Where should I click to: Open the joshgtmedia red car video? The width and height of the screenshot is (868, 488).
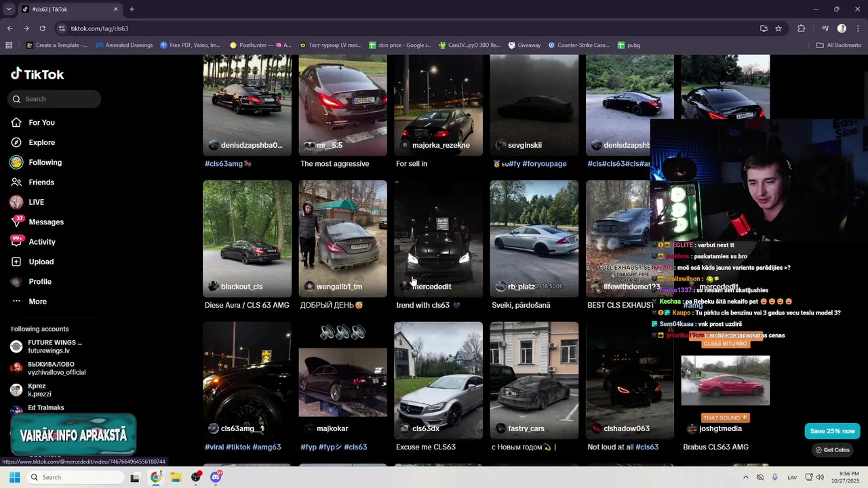pyautogui.click(x=726, y=380)
